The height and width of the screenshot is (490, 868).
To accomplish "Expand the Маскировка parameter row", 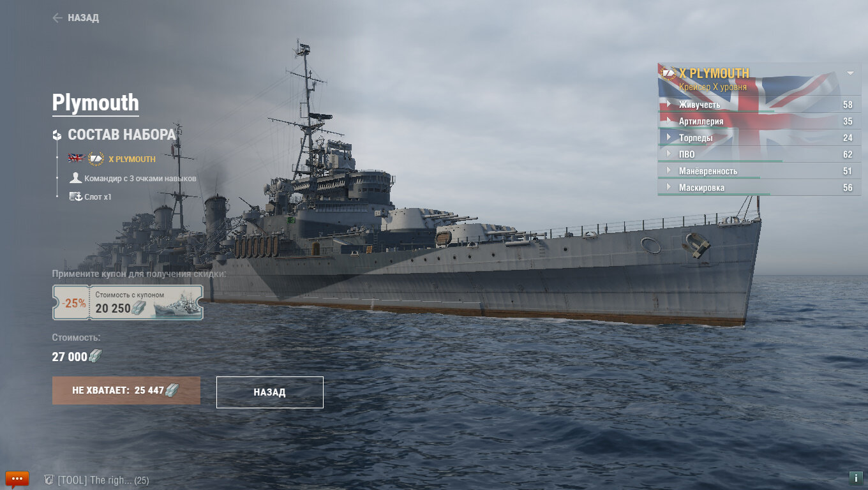I will pyautogui.click(x=759, y=188).
